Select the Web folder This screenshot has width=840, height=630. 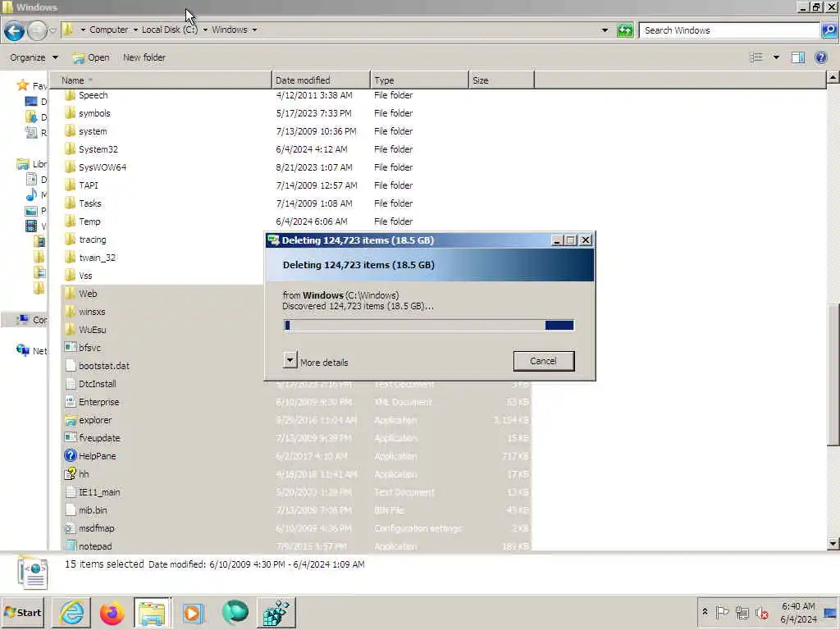pyautogui.click(x=88, y=294)
